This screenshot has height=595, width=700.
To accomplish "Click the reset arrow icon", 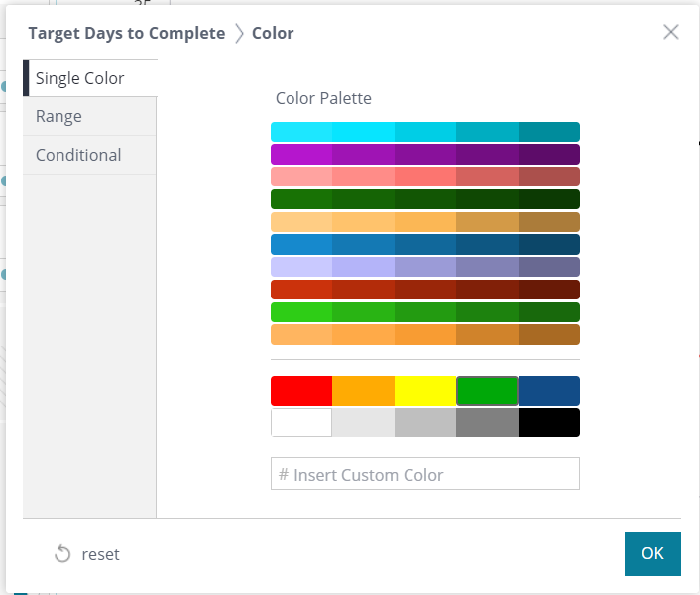I will coord(62,554).
